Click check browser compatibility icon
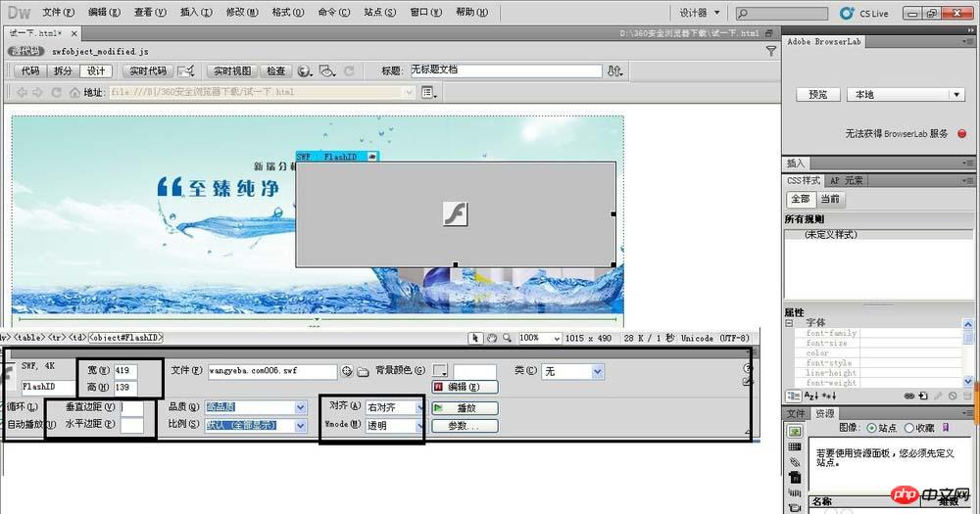980x514 pixels. click(x=185, y=71)
